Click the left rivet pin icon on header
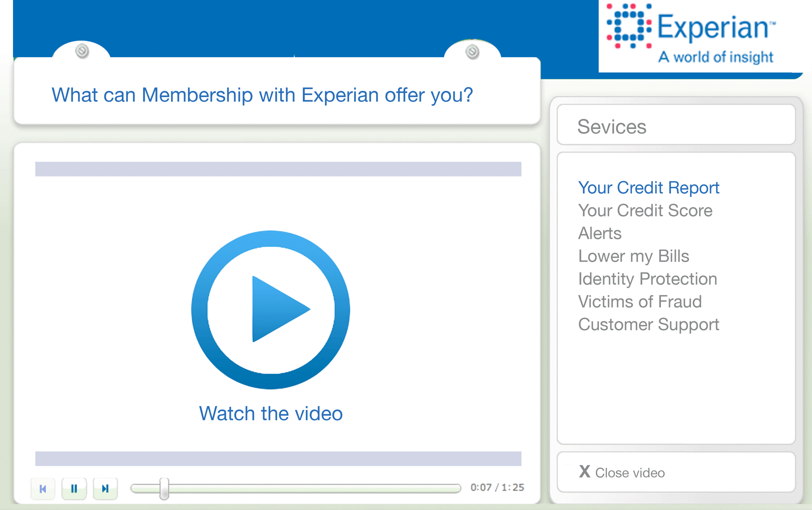Image resolution: width=812 pixels, height=510 pixels. pyautogui.click(x=82, y=51)
